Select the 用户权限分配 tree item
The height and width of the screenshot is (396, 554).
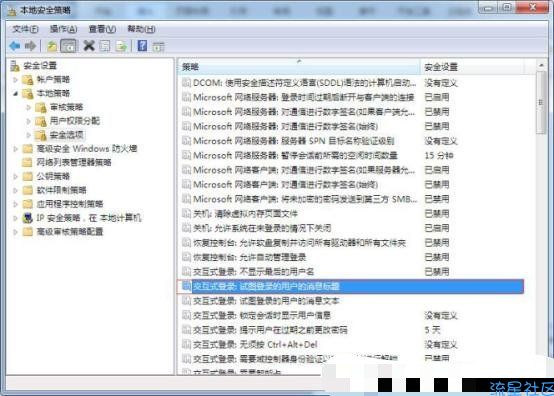click(75, 121)
